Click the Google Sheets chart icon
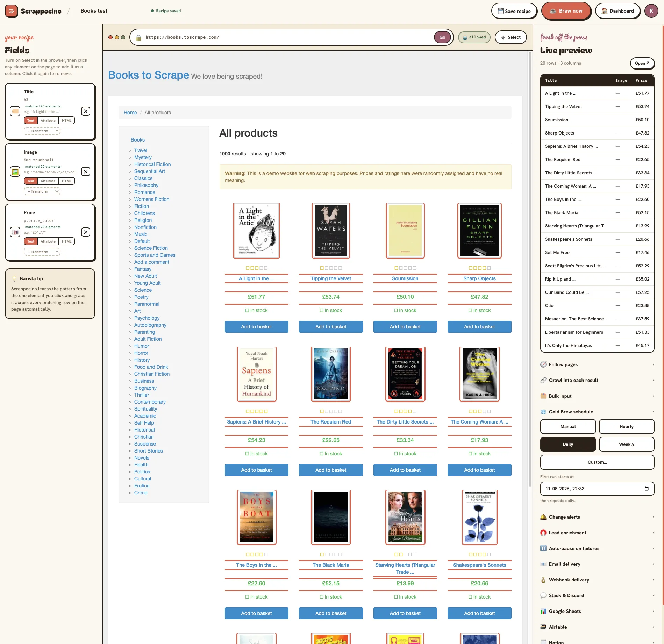The width and height of the screenshot is (664, 644). click(x=543, y=611)
